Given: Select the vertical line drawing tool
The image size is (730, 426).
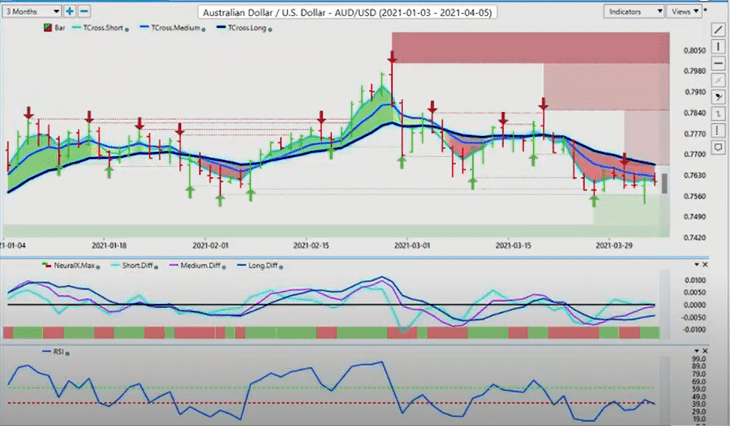Looking at the screenshot, I should (x=718, y=47).
